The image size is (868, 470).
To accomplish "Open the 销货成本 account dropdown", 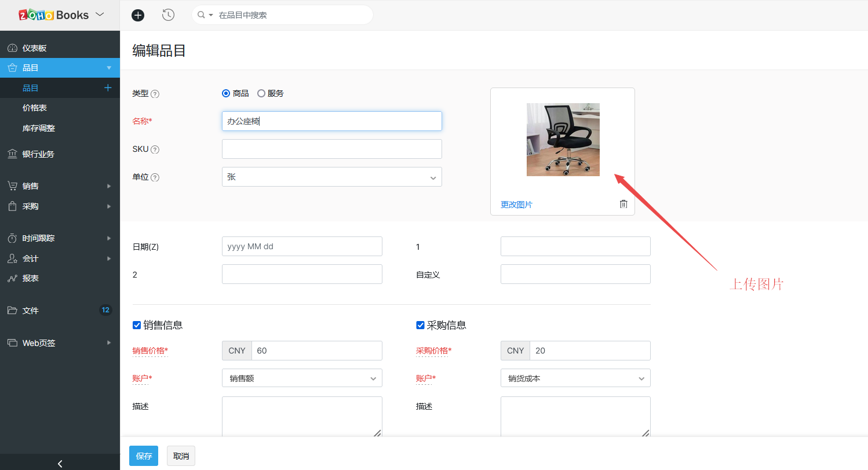I will 575,378.
